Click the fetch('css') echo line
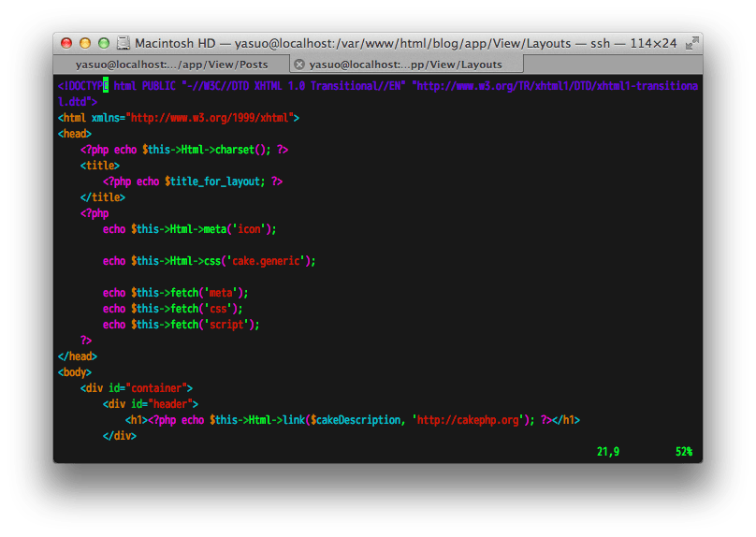Image resolution: width=756 pixels, height=537 pixels. (x=172, y=309)
